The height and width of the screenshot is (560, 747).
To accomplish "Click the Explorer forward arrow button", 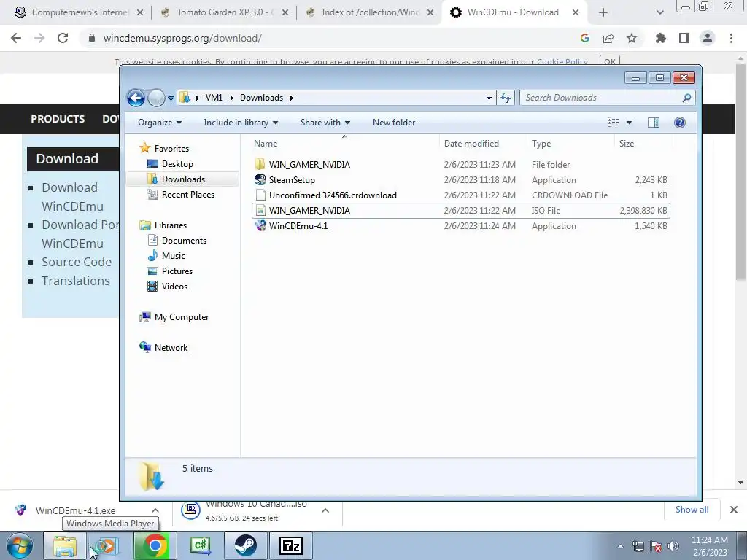I will 156,98.
